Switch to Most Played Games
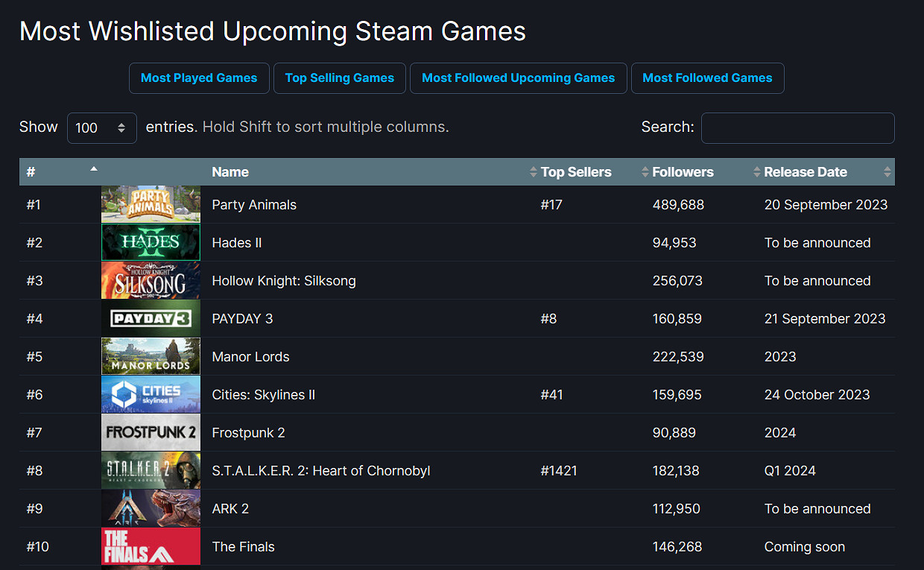This screenshot has width=924, height=570. pyautogui.click(x=199, y=77)
